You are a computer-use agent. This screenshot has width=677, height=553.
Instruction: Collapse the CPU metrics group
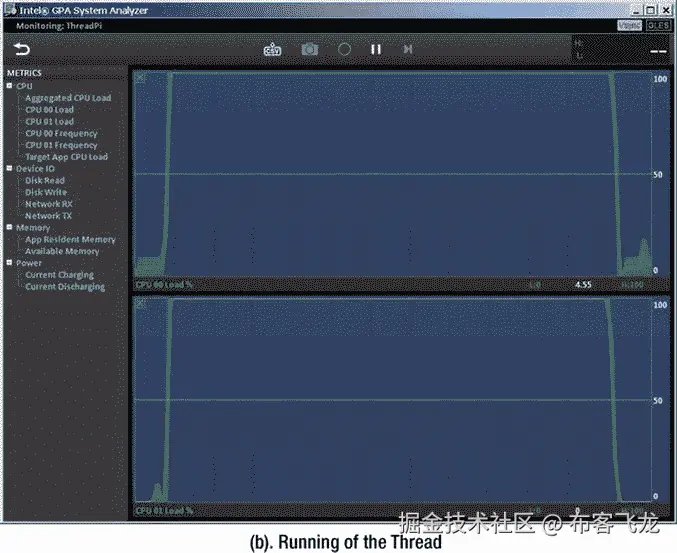click(9, 86)
